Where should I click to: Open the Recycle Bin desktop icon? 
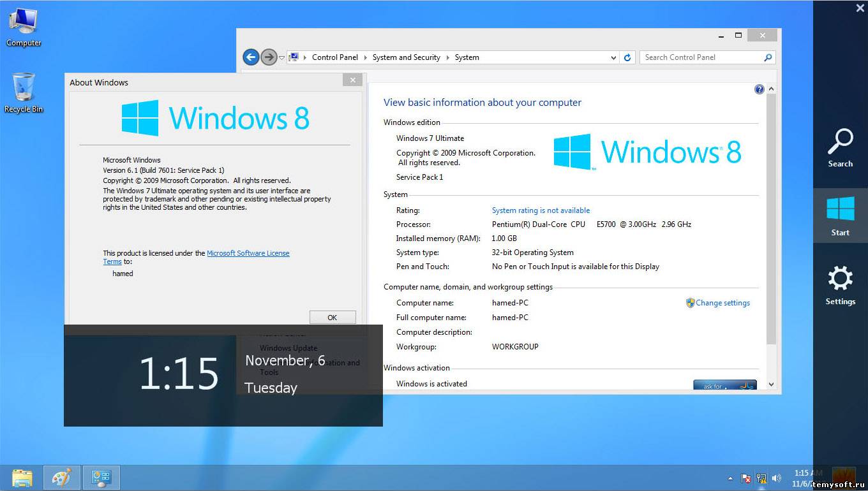pyautogui.click(x=24, y=93)
